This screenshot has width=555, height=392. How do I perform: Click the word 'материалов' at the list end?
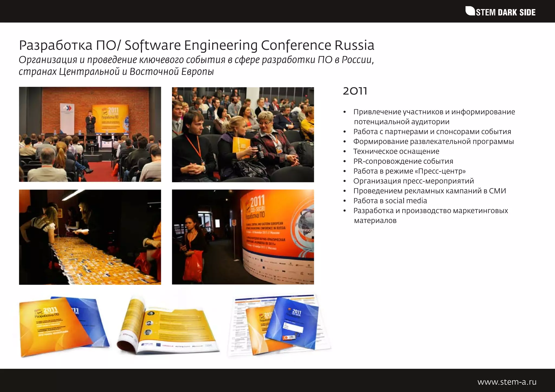pyautogui.click(x=375, y=221)
